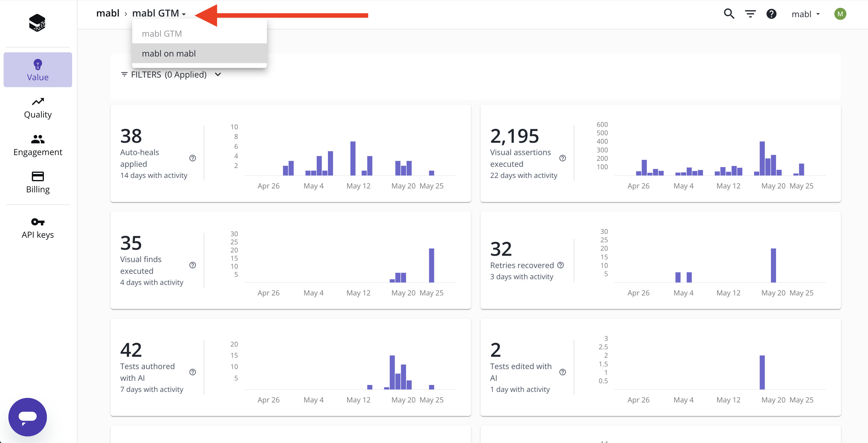Click tallest bar in Tests authored chart
868x443 pixels.
pos(392,372)
